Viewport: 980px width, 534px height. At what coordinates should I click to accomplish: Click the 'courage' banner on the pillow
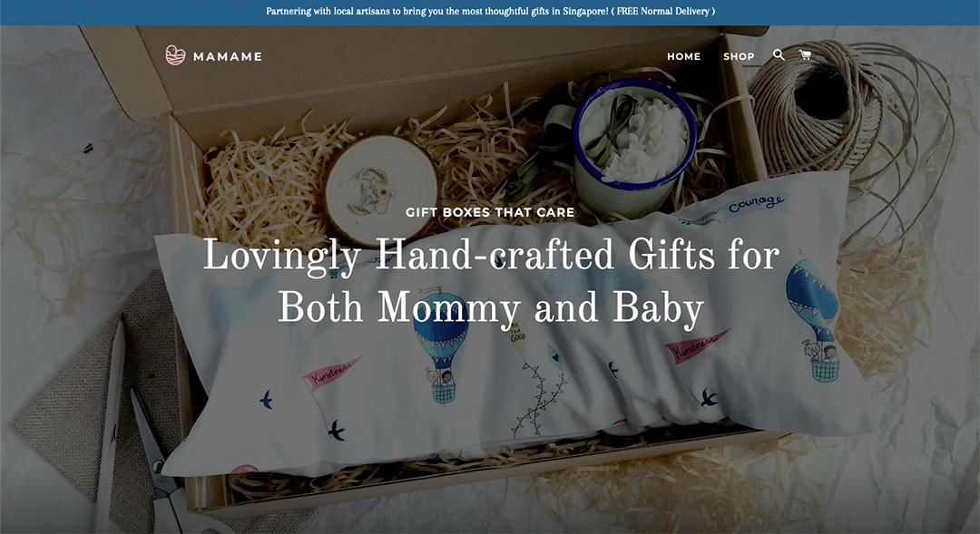click(755, 203)
